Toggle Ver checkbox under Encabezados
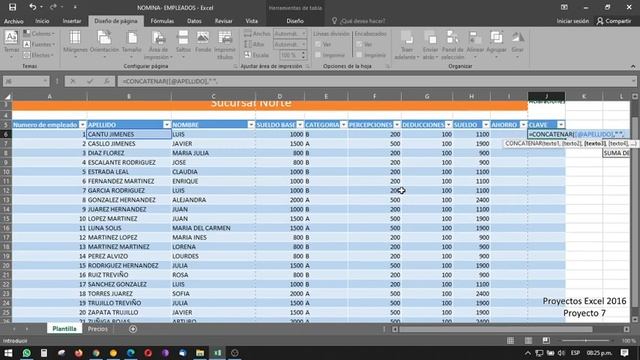Screen dimensions: 640x360 [359, 44]
